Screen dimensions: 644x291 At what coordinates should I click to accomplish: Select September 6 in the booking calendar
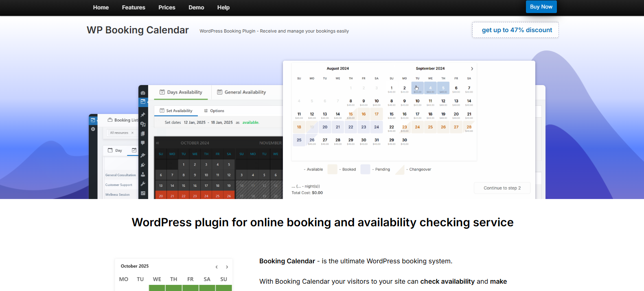pos(456,88)
